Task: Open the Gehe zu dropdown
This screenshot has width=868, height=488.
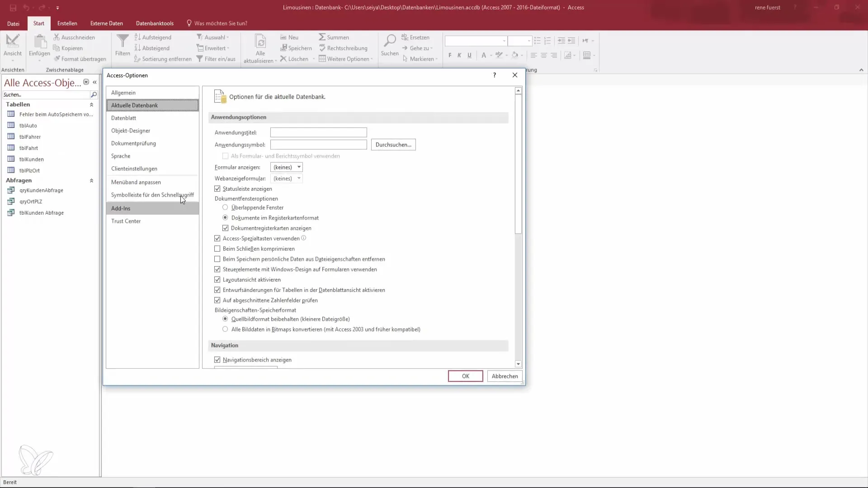Action: (x=418, y=48)
